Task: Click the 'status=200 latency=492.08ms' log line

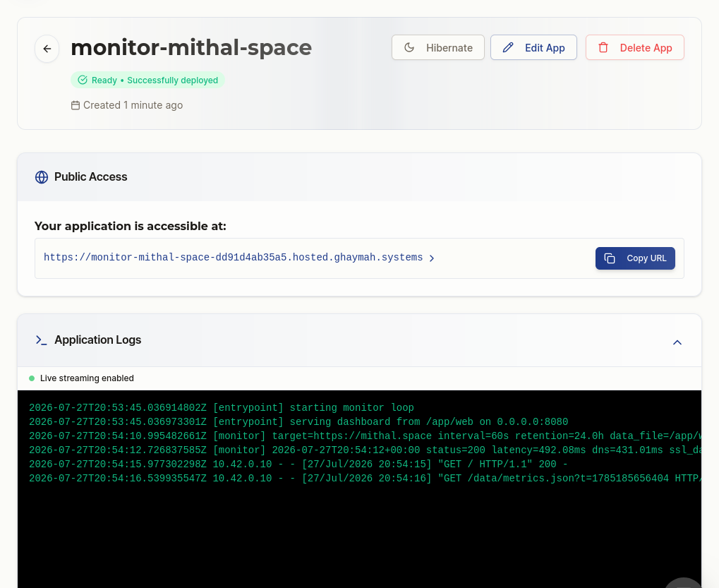Action: coord(365,450)
